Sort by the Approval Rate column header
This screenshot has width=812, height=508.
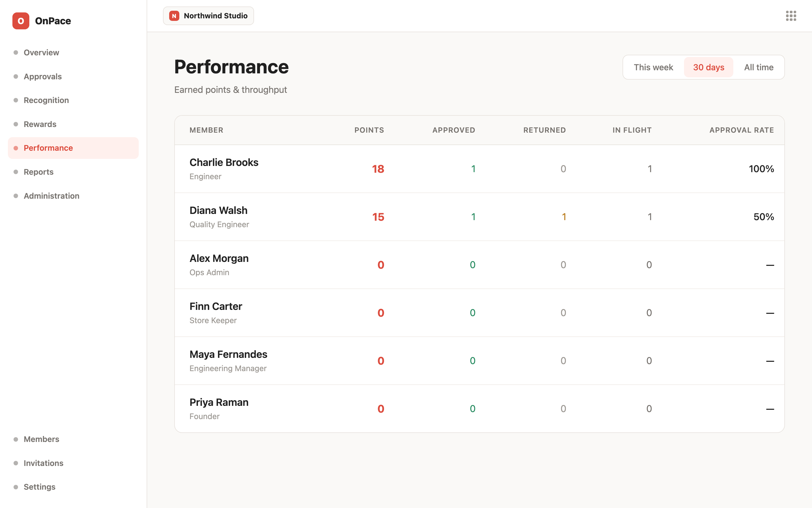tap(742, 130)
